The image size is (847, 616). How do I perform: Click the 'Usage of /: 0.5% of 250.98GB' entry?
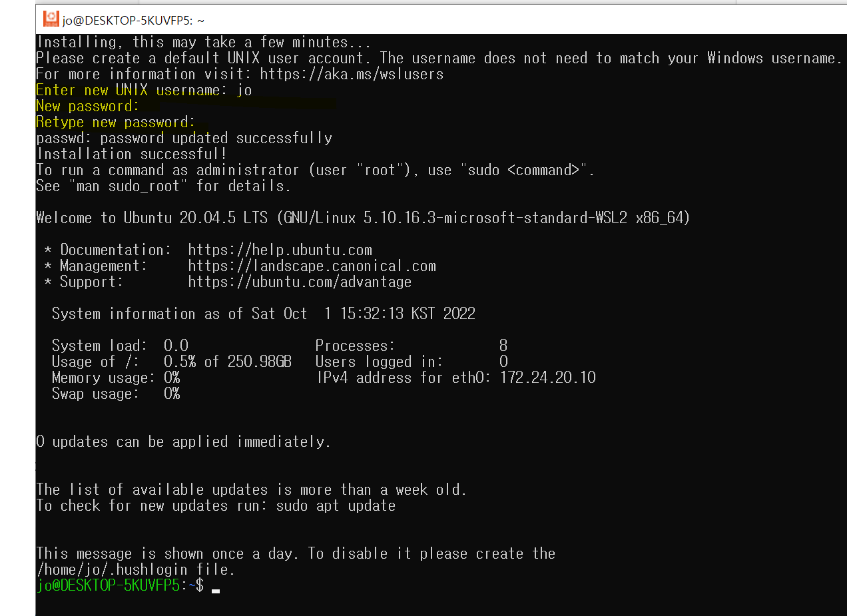tap(172, 362)
